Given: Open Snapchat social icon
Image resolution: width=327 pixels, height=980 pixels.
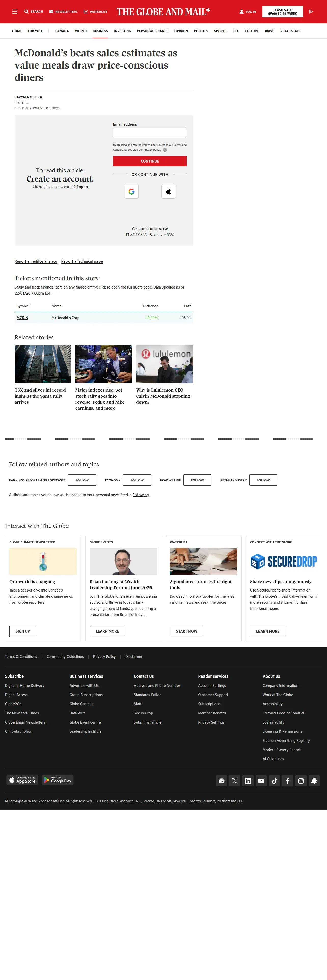Looking at the screenshot, I should click(314, 781).
